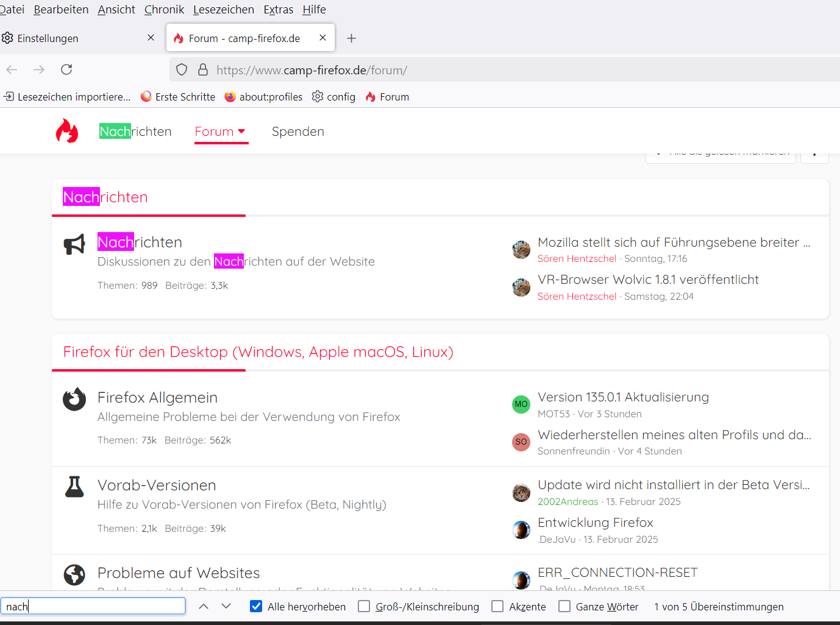Viewport: 840px width, 625px height.
Task: Click the green MO avatar
Action: click(x=521, y=404)
